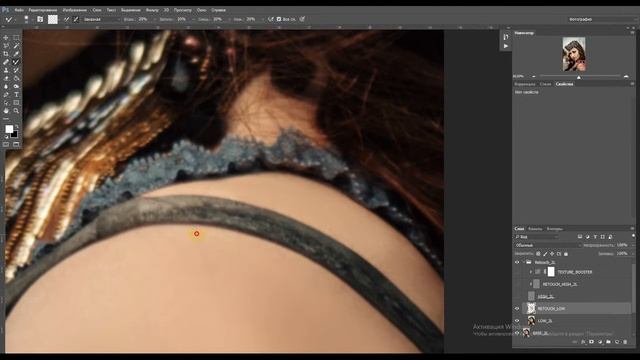Image resolution: width=640 pixels, height=360 pixels.
Task: Collapse the Retouch_JL group
Action: coord(524,262)
